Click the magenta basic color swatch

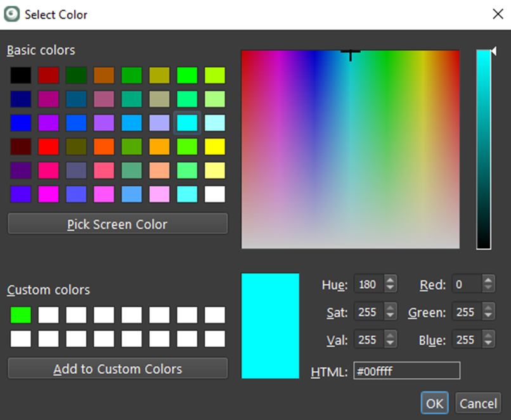[48, 194]
